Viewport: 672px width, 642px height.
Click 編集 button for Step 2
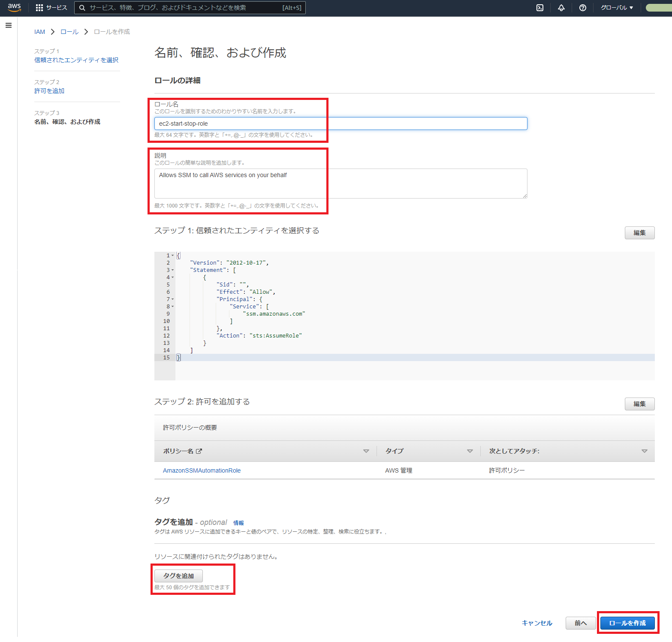639,404
